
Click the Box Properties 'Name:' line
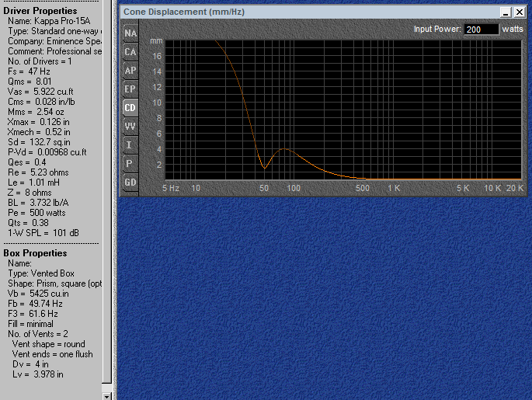point(19,263)
